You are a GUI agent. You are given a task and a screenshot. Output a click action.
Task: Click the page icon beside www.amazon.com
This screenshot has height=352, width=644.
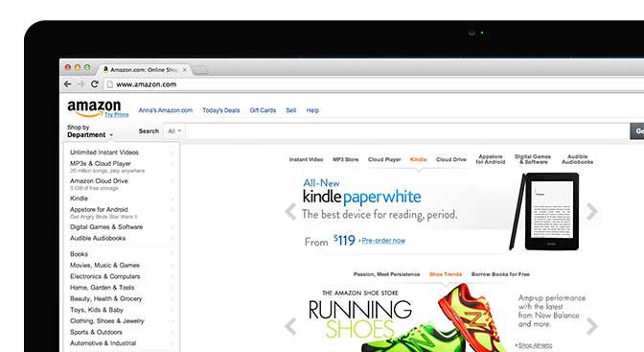109,84
